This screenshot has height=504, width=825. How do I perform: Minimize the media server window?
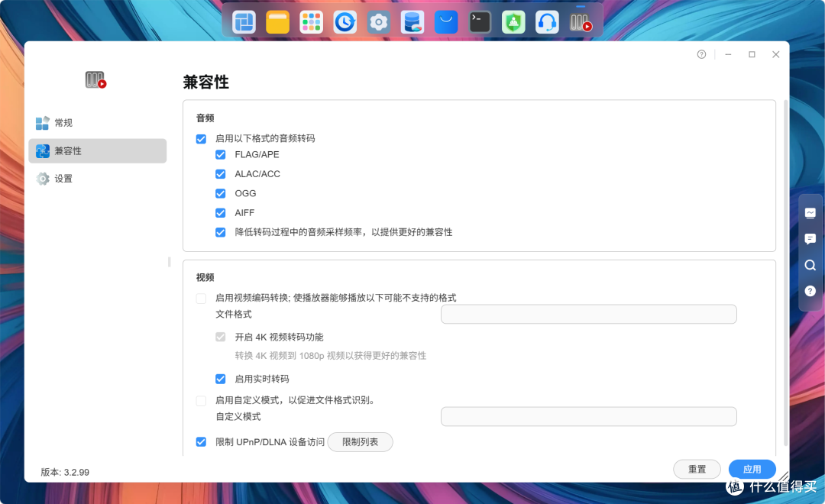coord(728,54)
